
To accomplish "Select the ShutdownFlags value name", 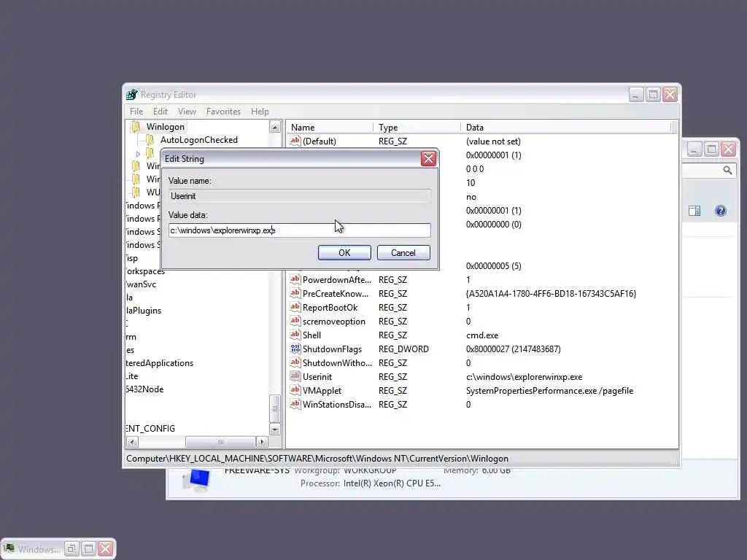I will click(x=332, y=349).
